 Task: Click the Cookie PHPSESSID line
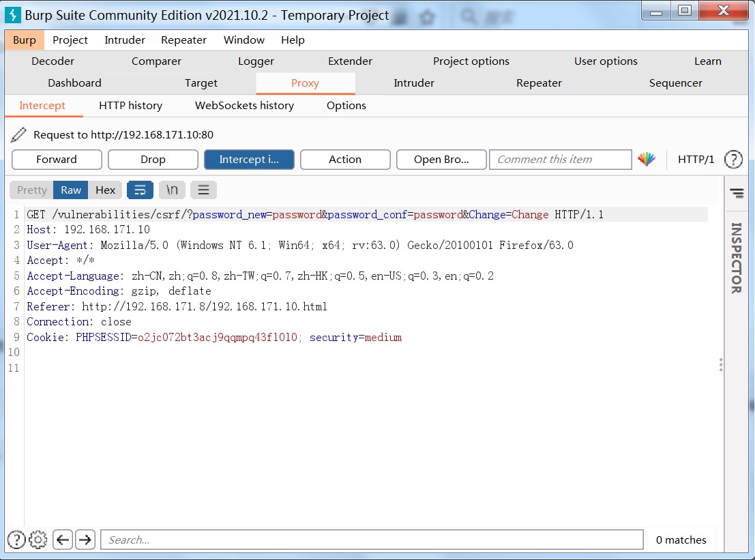coord(214,337)
